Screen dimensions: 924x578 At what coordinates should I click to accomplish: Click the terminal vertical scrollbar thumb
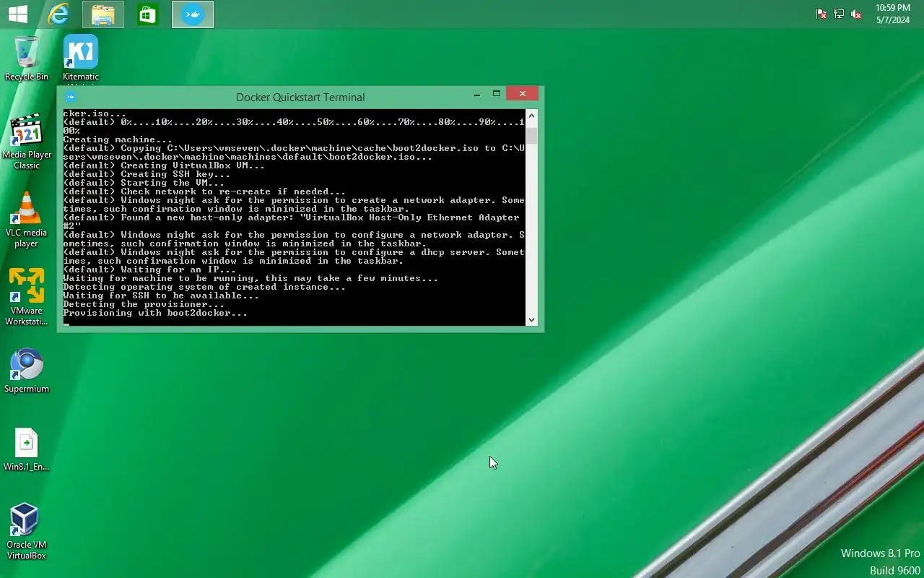(532, 137)
